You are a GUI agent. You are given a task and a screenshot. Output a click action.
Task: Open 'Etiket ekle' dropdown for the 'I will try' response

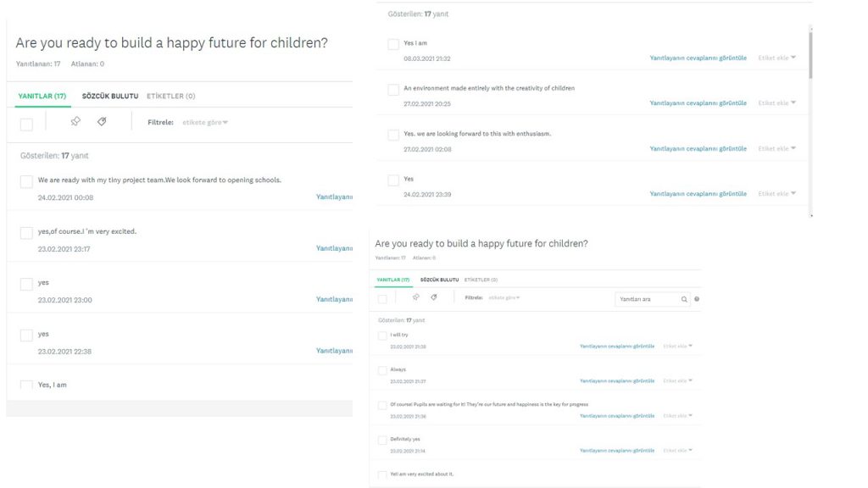pos(678,347)
